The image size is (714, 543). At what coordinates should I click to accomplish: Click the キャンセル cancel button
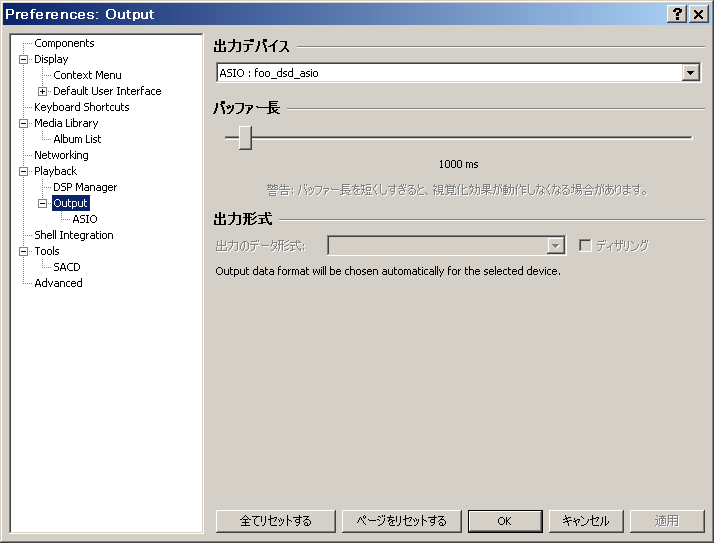pos(586,521)
